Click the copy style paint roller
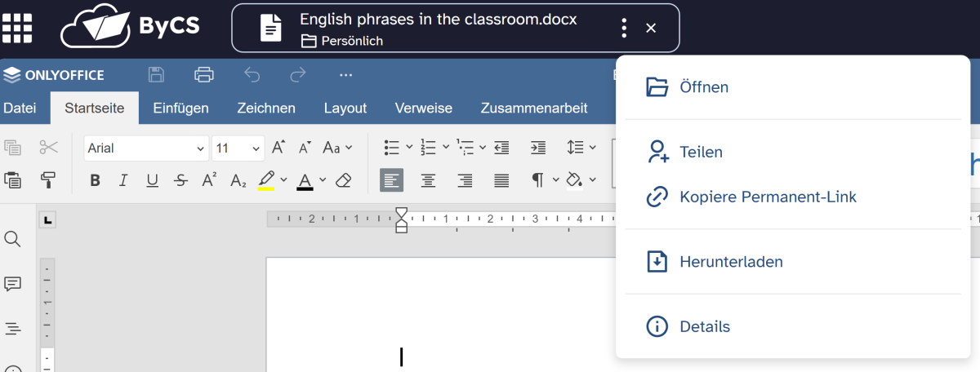 (48, 179)
